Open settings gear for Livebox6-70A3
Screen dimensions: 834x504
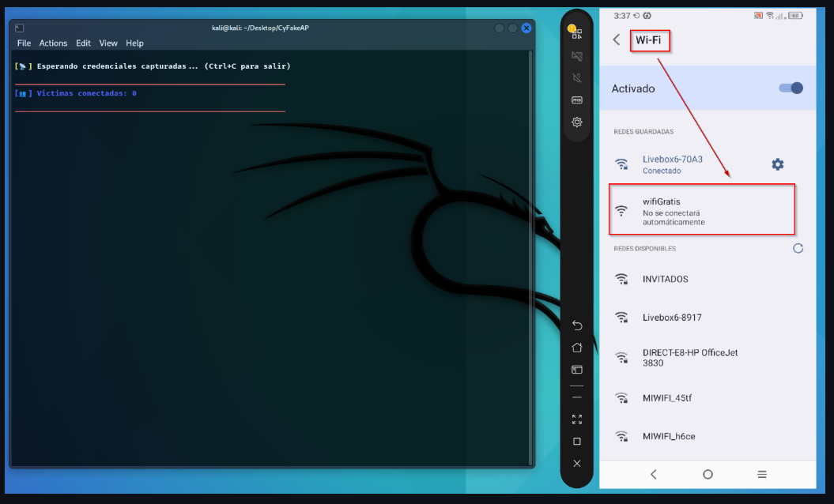tap(778, 164)
